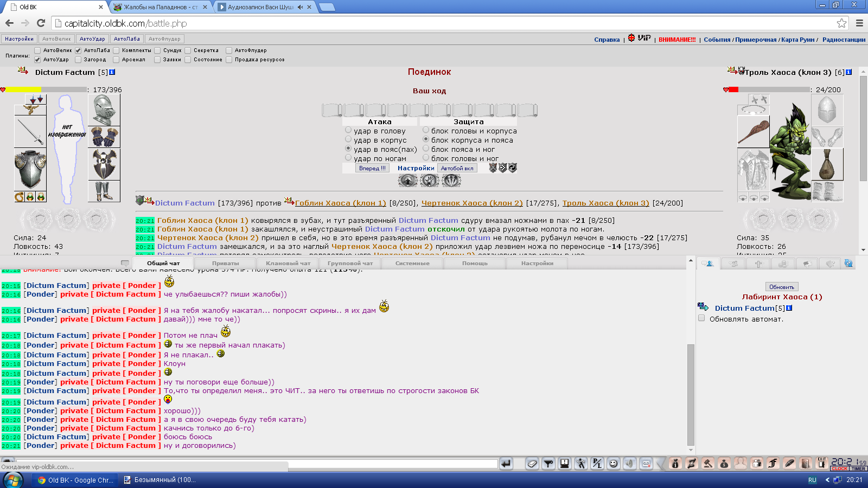This screenshot has width=868, height=488.
Task: Click the browser address bar
Action: tap(445, 23)
